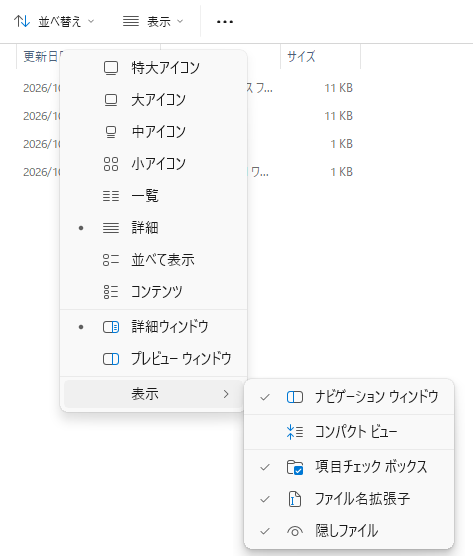Uncheck ファイル名拡張子 option
This screenshot has width=473, height=556.
click(x=265, y=499)
